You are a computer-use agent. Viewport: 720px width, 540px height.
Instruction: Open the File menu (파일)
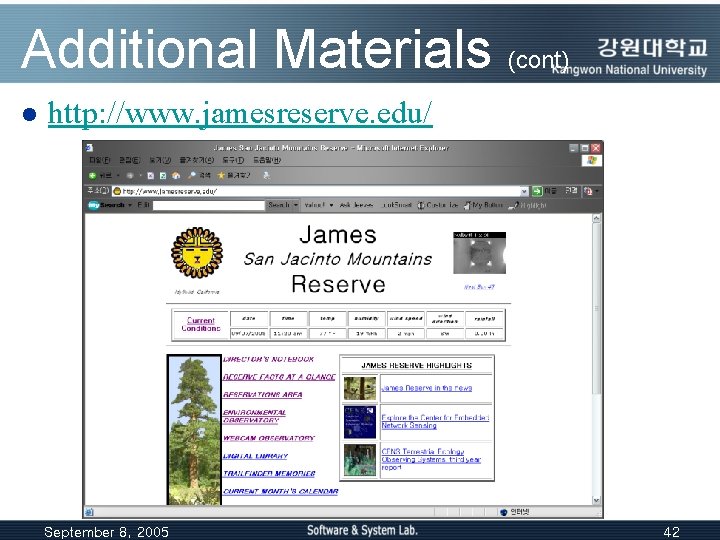100,160
